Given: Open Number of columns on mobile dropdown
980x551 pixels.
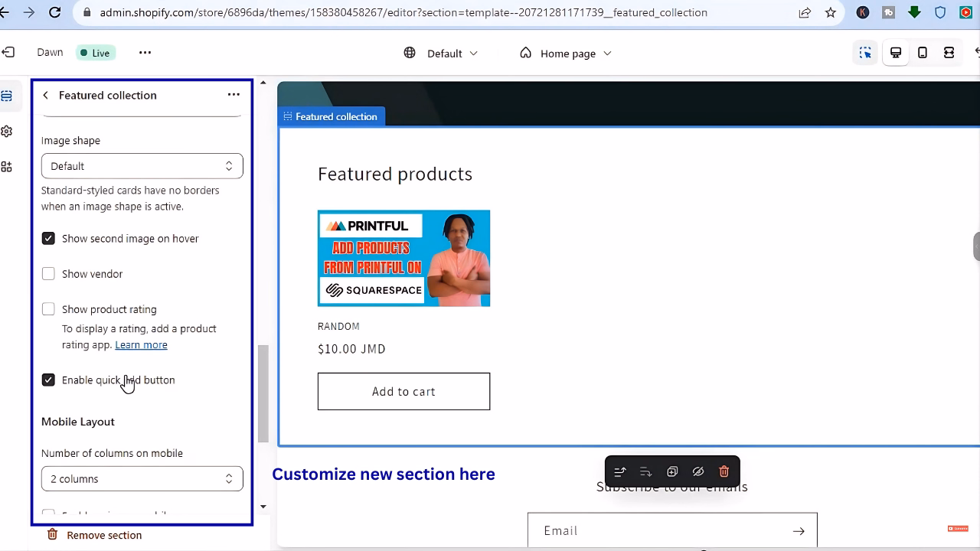Looking at the screenshot, I should pos(142,479).
